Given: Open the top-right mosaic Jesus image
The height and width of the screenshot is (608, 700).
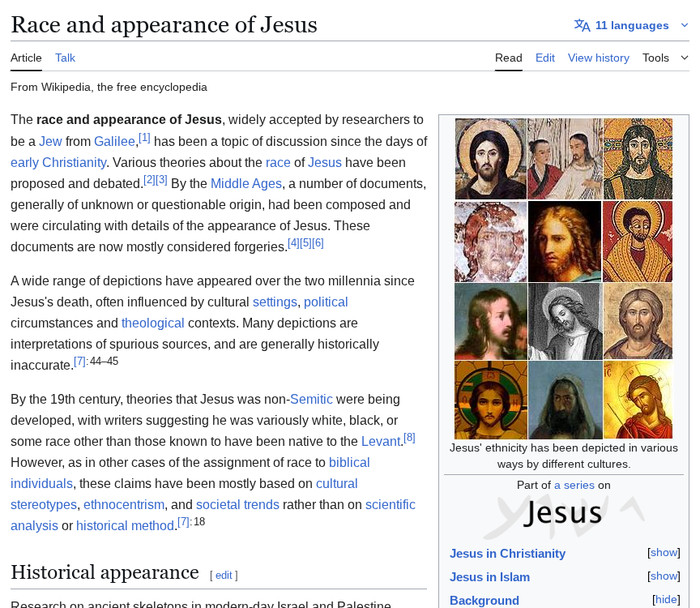Looking at the screenshot, I should (x=638, y=159).
